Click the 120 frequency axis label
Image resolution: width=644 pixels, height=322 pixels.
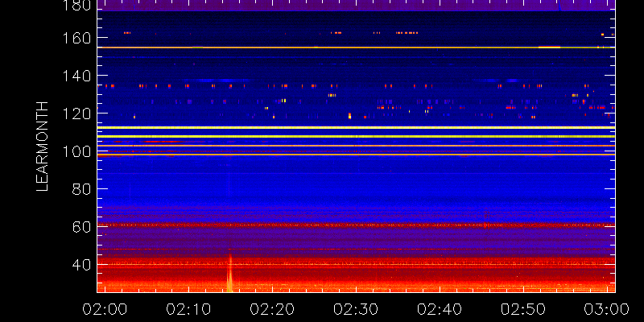(x=77, y=114)
